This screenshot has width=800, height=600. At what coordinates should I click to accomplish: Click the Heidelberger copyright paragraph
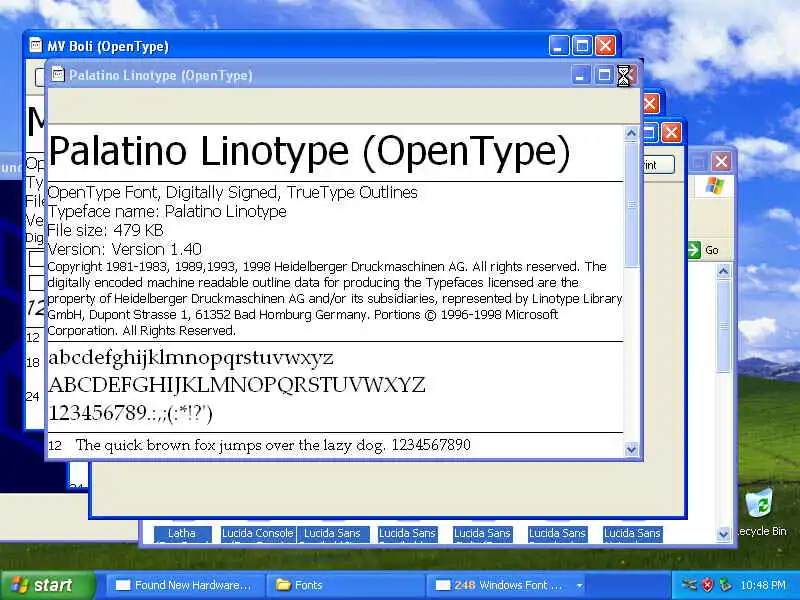tap(335, 298)
